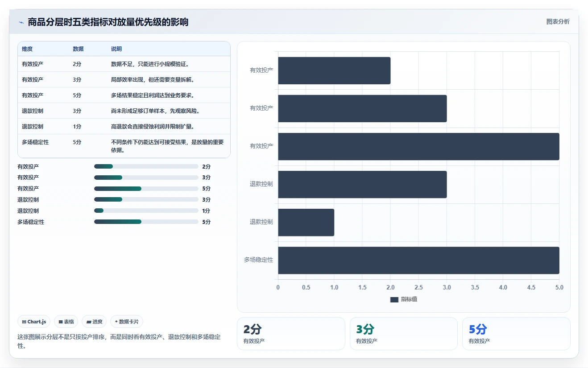Viewport: 588px width, 368px height.
Task: Select the row '尚未形成足够订单样本，先观察风险。'
Action: click(x=124, y=111)
